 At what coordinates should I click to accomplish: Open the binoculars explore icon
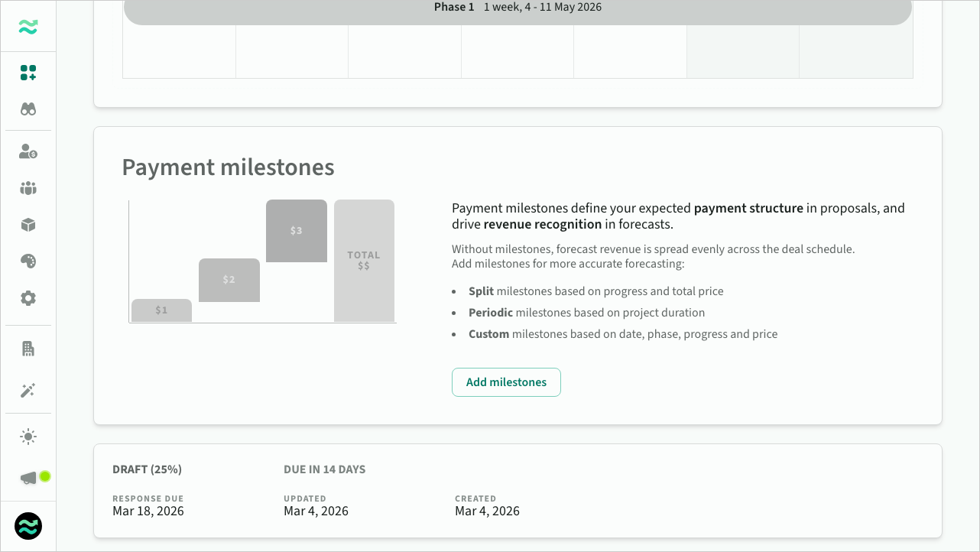28,109
